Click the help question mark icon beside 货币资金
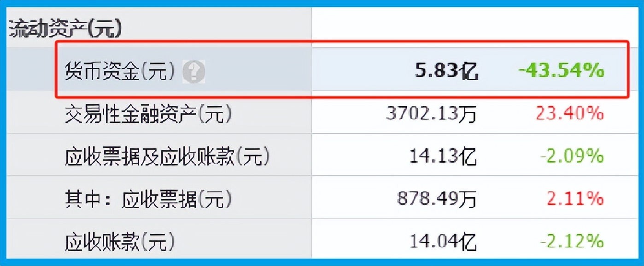This screenshot has width=644, height=266. 193,71
